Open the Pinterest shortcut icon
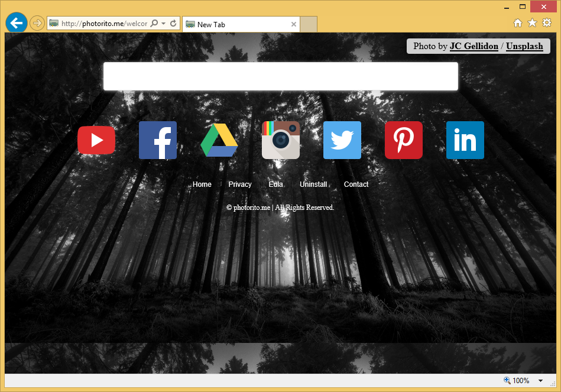Viewport: 561px width, 392px height. tap(404, 140)
